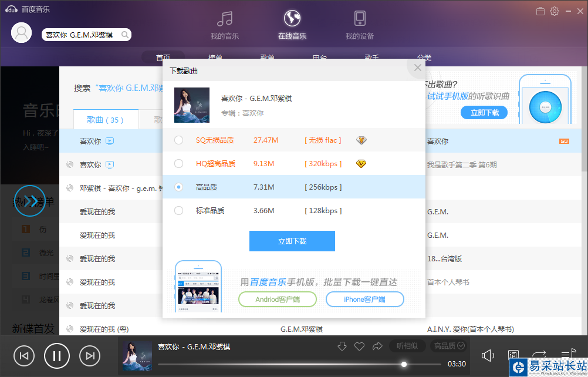Image resolution: width=588 pixels, height=377 pixels.
Task: Open the skin toolbox icon beside settings
Action: click(540, 11)
